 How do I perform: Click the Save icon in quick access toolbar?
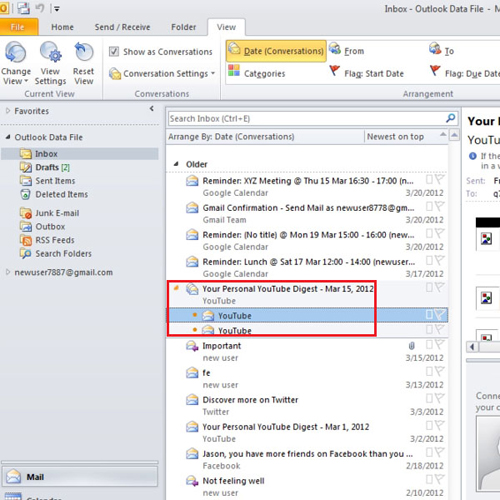click(23, 8)
